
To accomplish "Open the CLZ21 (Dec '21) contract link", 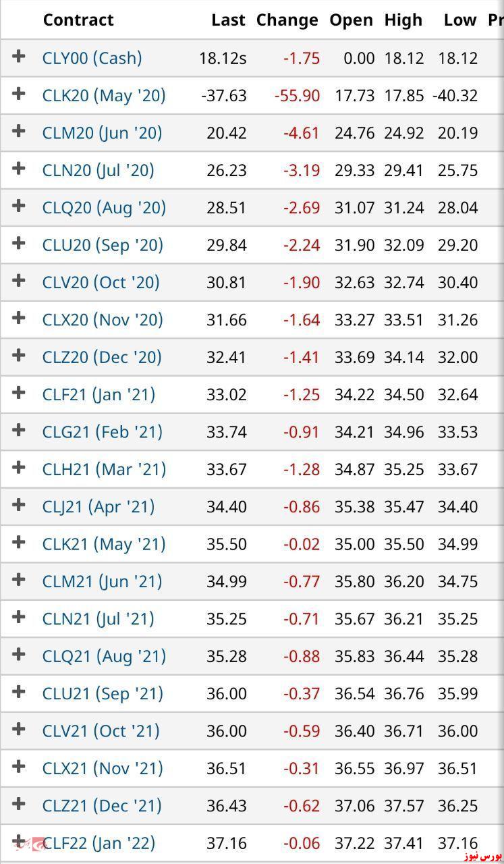I will point(102,805).
